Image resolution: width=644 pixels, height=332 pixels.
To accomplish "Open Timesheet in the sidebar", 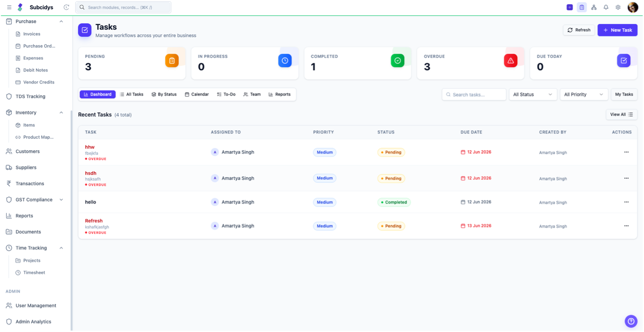I will 34,273.
